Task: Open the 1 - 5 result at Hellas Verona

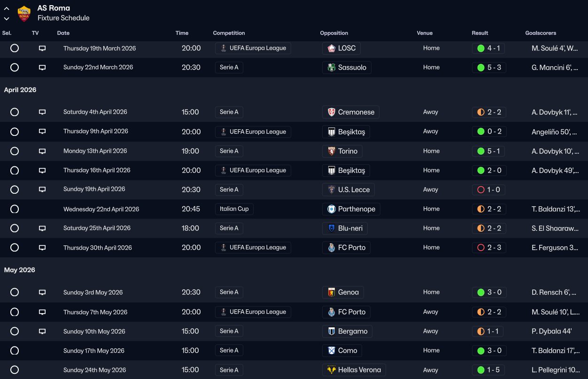Action: [489, 370]
